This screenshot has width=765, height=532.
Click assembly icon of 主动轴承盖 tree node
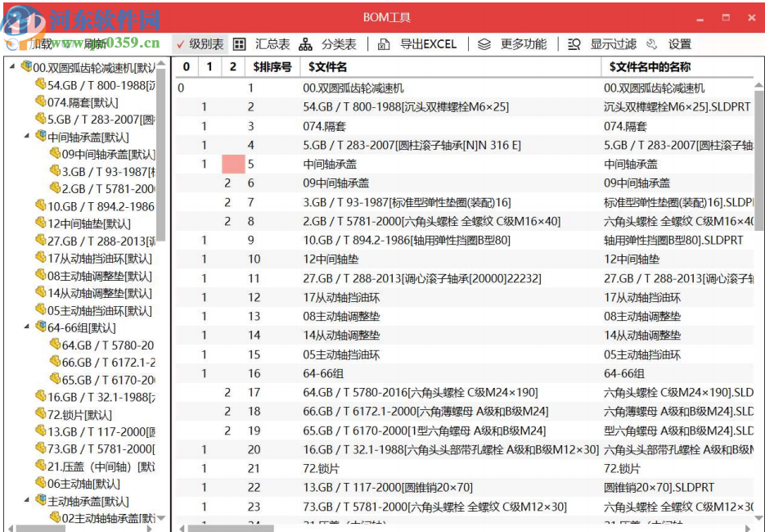tap(41, 500)
